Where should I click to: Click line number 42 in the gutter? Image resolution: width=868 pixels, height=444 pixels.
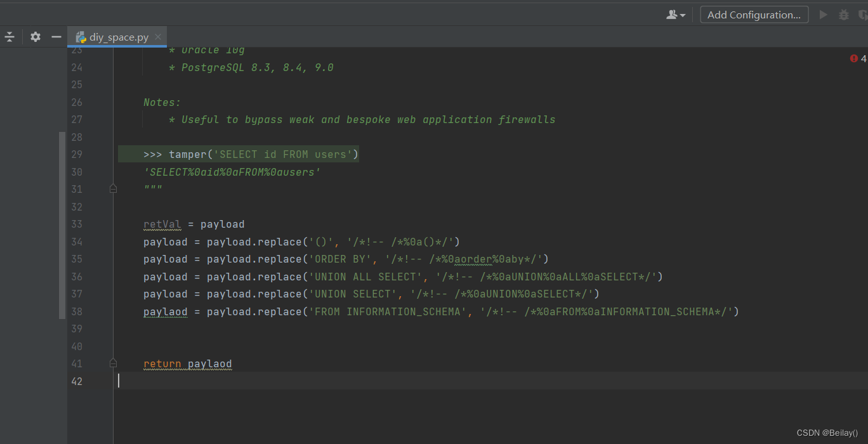[77, 381]
